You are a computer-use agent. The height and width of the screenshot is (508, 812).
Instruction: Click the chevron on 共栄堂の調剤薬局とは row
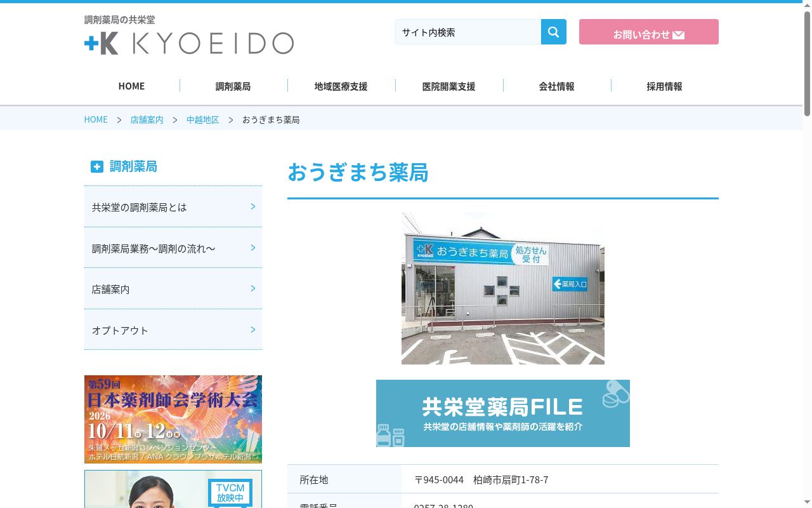pyautogui.click(x=252, y=206)
